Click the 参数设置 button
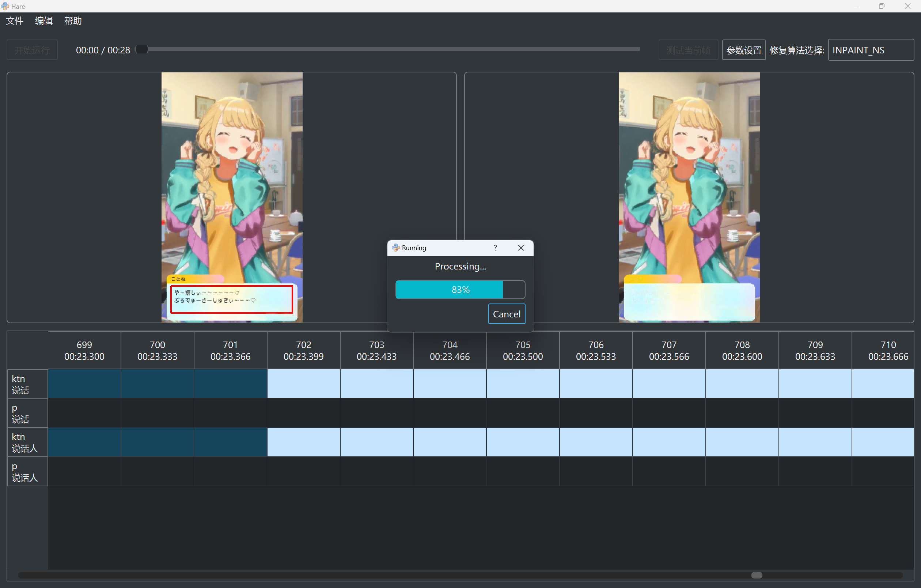 pos(743,50)
